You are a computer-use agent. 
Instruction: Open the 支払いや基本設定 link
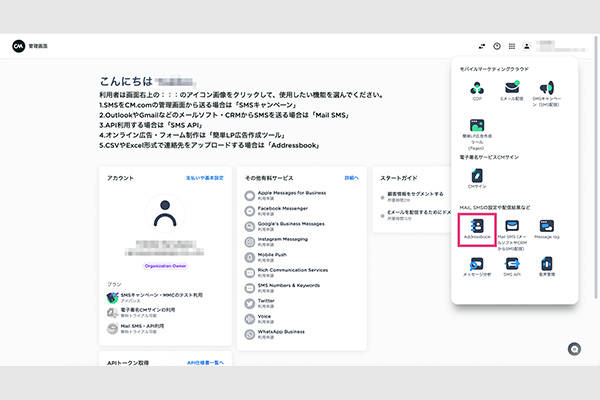click(203, 177)
